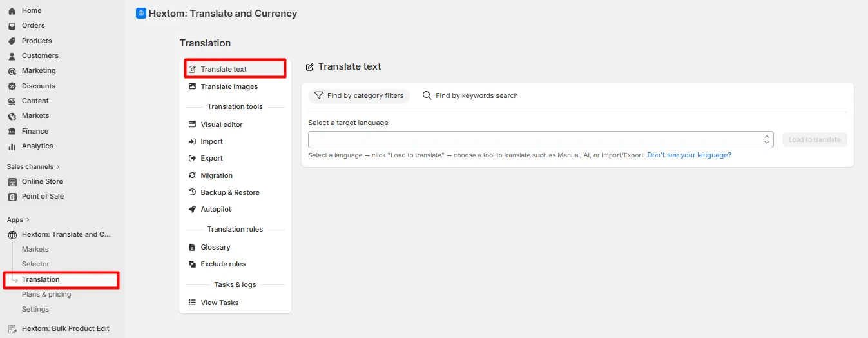Click the Content image icon
868x338 pixels.
point(12,101)
